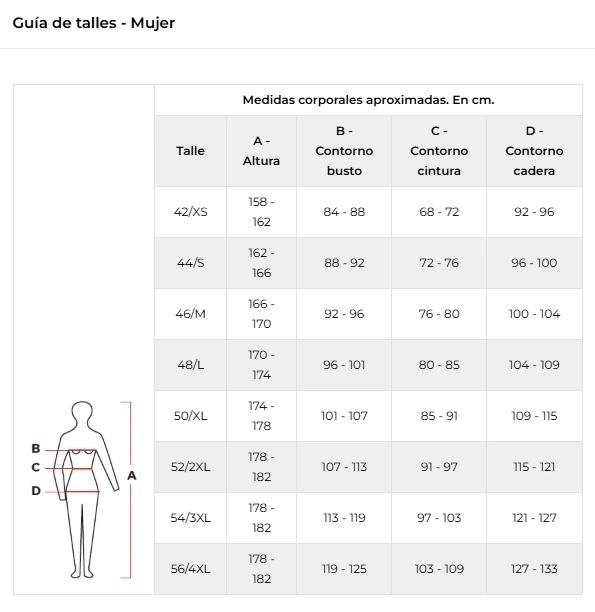595x612 pixels.
Task: Select the A - Altura column header
Action: click(x=261, y=151)
